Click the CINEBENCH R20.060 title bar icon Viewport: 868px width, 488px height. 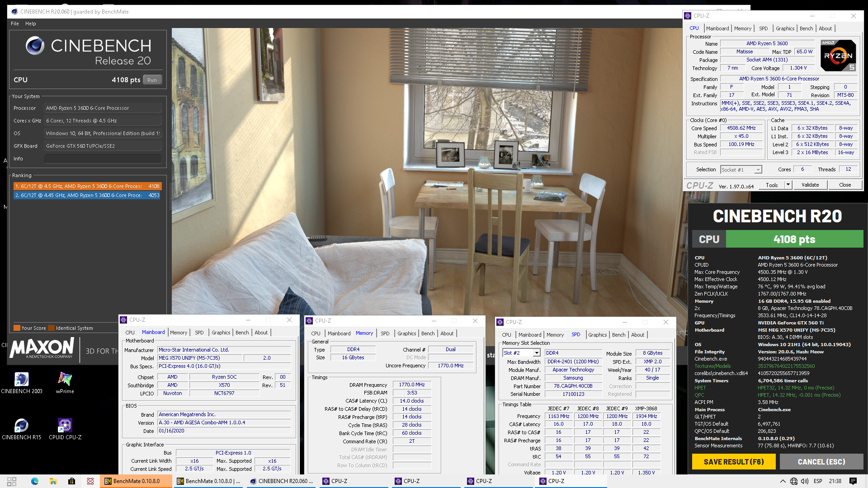click(x=14, y=12)
